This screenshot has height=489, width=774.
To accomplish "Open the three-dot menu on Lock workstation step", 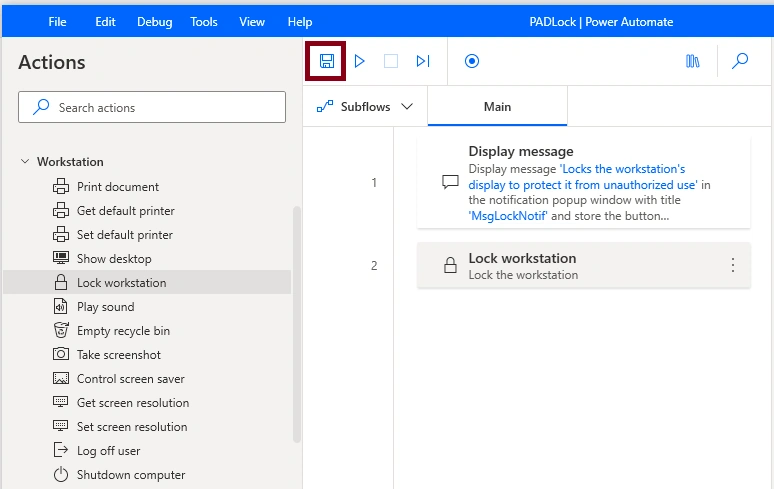I will click(733, 265).
